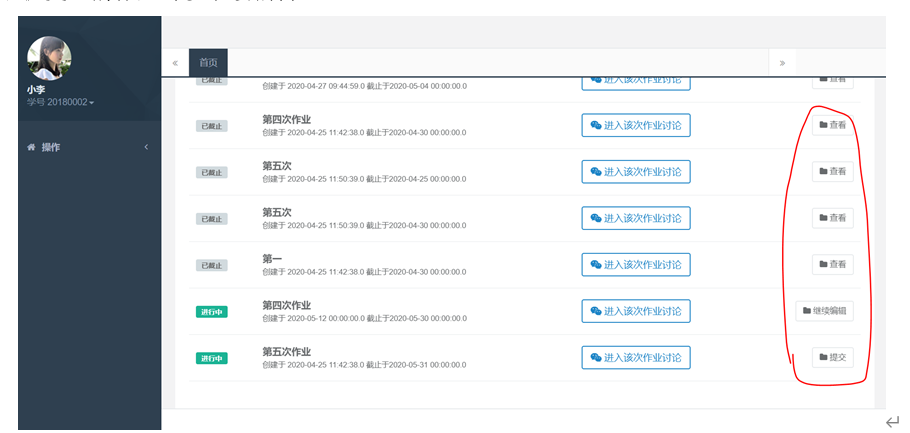Click 查看 for the 第一 homework
This screenshot has height=433, width=910.
point(833,264)
